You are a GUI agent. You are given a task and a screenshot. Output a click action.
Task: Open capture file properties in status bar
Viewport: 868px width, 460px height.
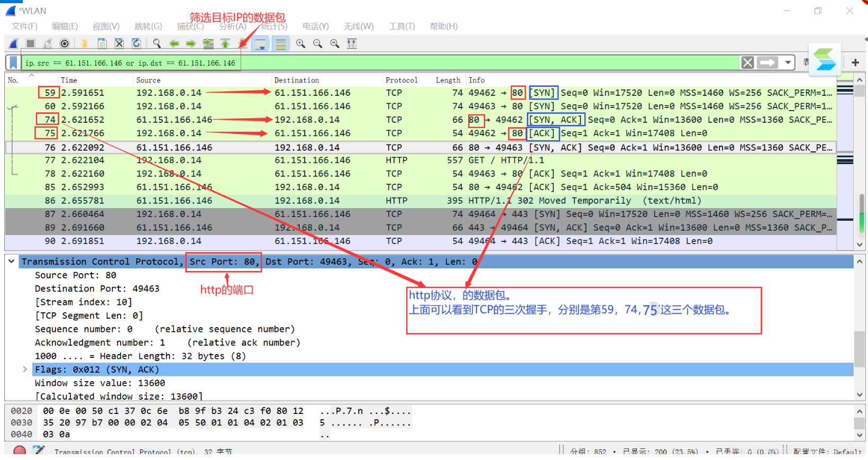(39, 450)
